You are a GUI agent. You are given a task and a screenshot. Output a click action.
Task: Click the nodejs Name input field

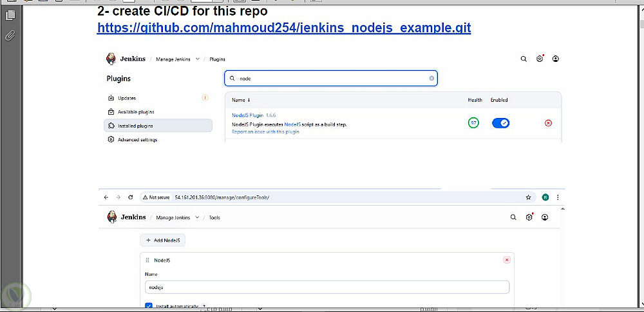[327, 288]
